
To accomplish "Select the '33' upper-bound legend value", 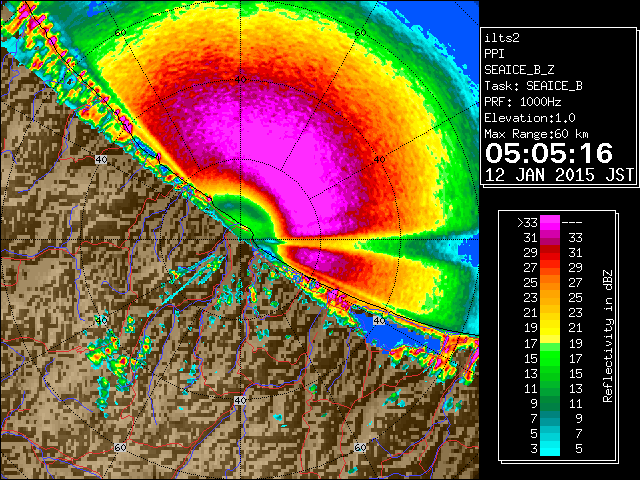I will tap(576, 238).
